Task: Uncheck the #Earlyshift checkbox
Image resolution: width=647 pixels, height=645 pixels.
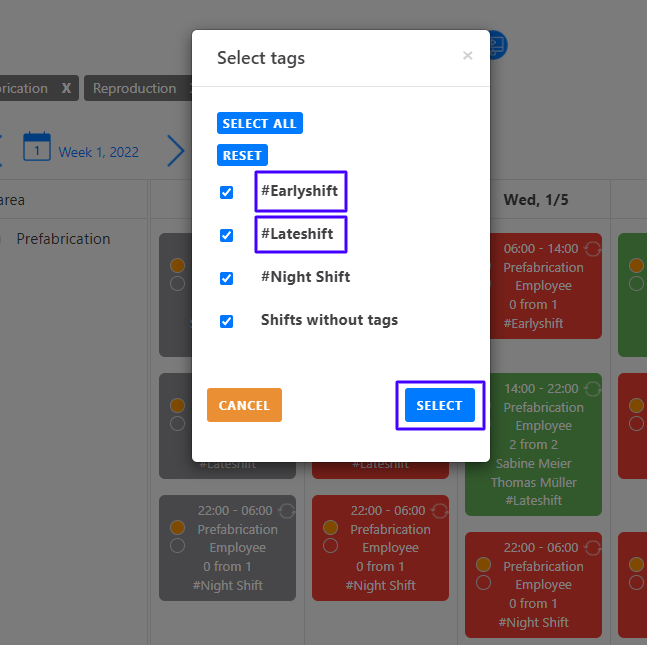Action: click(x=226, y=192)
